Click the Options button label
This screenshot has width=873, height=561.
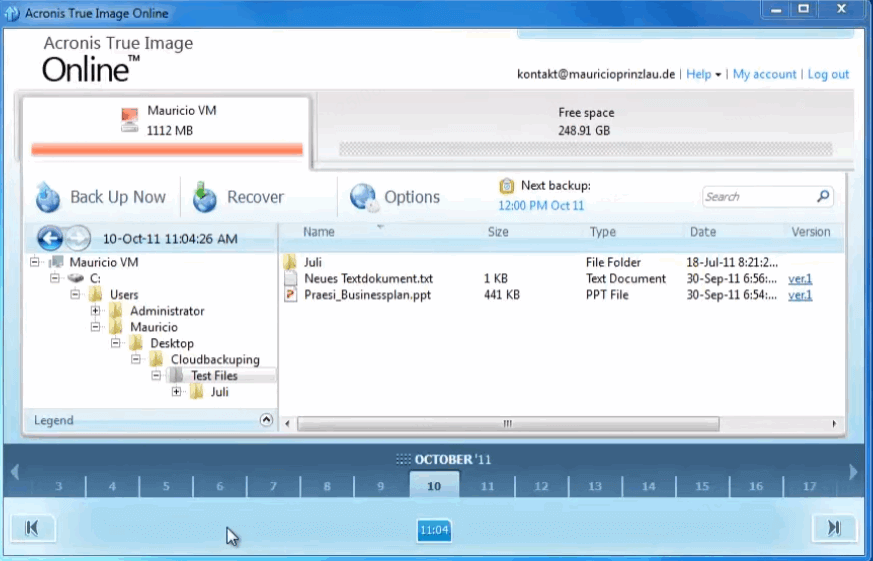(412, 197)
